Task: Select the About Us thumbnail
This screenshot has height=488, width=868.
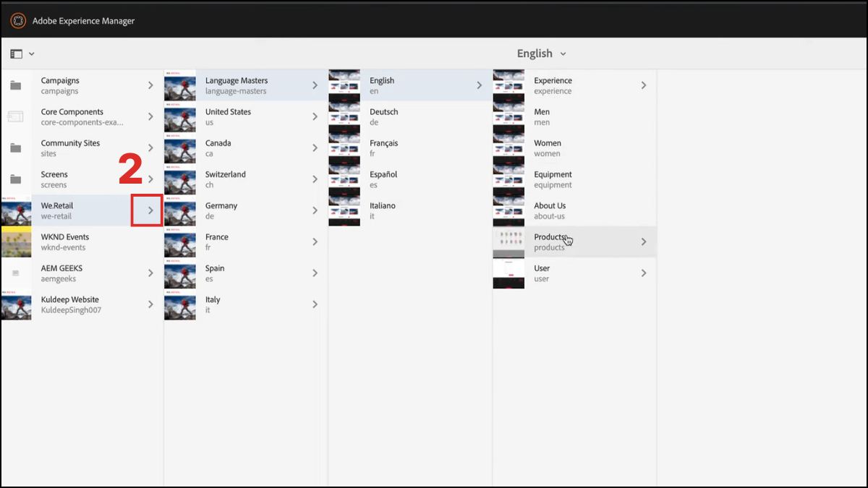Action: coord(509,210)
